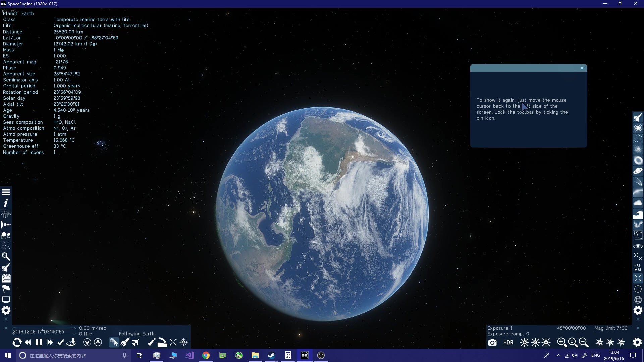Select the search/find tool

[x=6, y=256]
